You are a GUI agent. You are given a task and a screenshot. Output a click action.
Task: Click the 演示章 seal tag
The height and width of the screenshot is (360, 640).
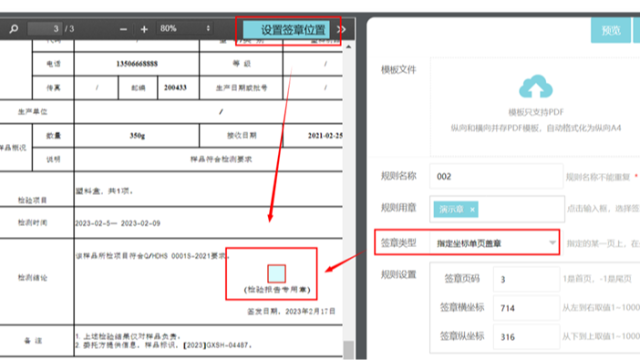pos(456,209)
